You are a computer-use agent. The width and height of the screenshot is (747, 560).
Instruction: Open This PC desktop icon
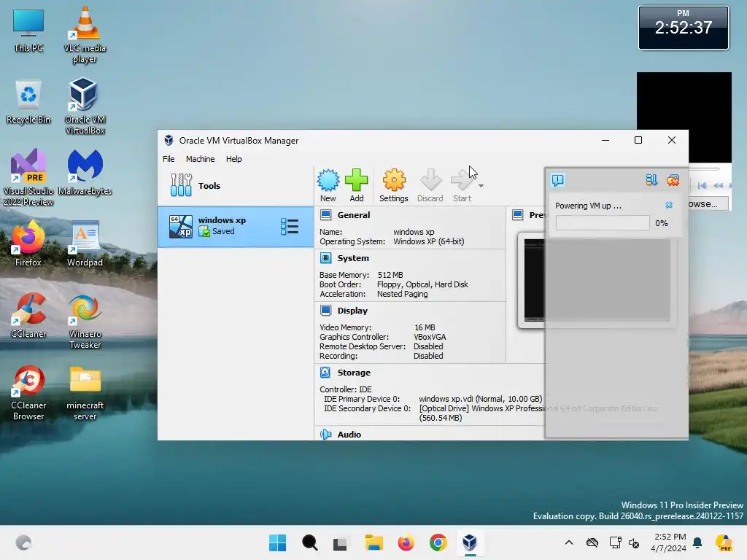28,31
